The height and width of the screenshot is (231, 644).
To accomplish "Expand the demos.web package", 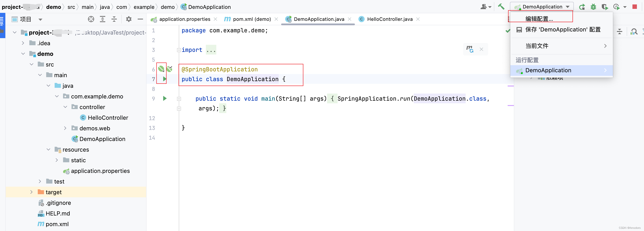I will coord(65,128).
